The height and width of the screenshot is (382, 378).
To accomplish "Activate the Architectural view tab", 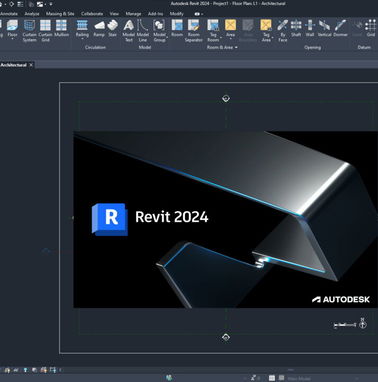I will [x=13, y=65].
